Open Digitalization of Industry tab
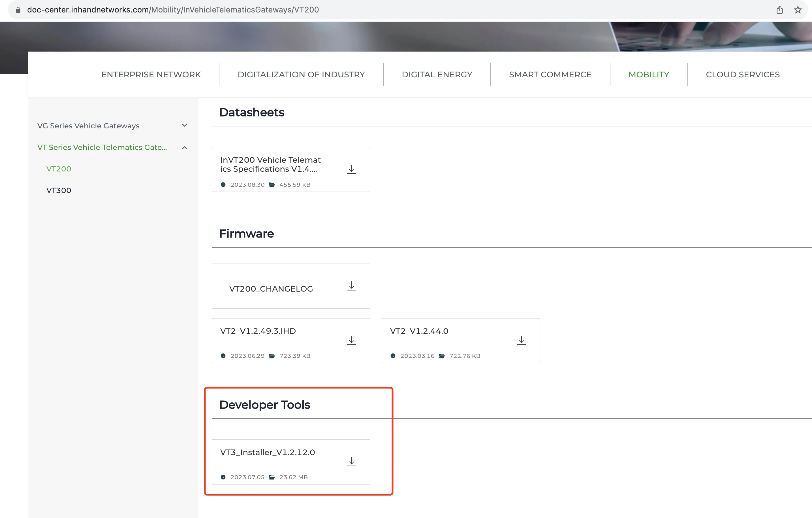Image resolution: width=812 pixels, height=518 pixels. [x=301, y=75]
